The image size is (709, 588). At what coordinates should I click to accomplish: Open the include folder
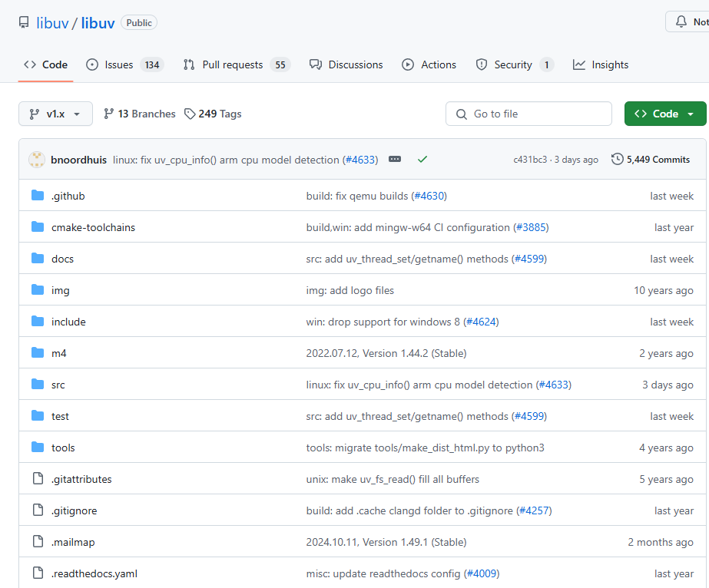(x=68, y=322)
